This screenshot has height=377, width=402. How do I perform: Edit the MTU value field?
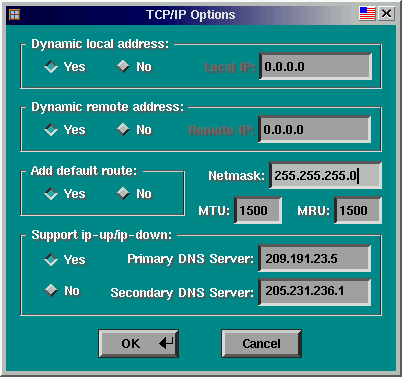(258, 210)
